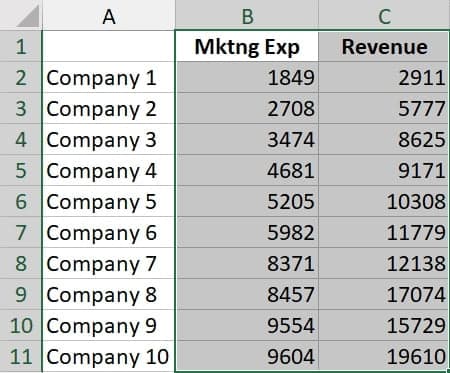450x373 pixels.
Task: Click the 'Revenue' header cell
Action: coord(384,46)
